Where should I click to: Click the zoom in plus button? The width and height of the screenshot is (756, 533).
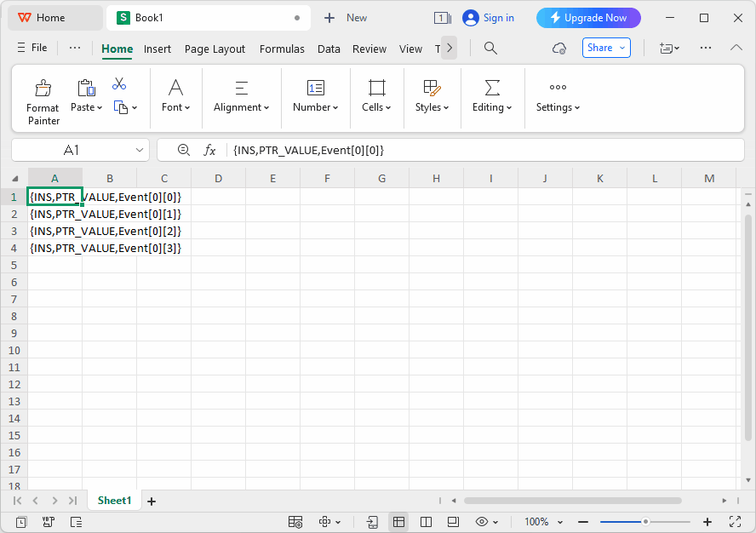click(x=707, y=522)
